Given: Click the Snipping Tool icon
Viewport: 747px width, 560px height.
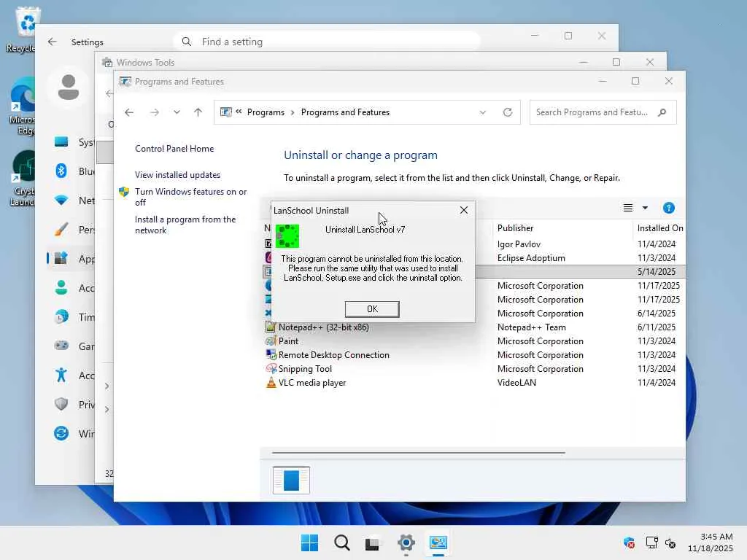Looking at the screenshot, I should (x=271, y=368).
